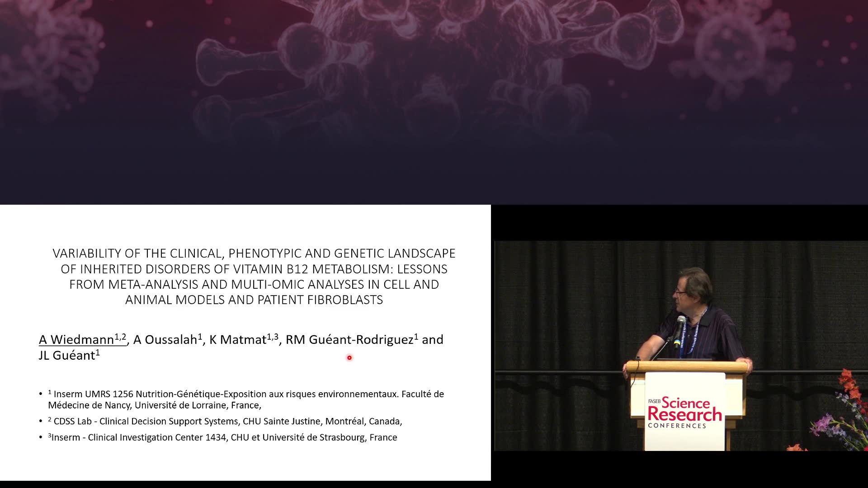Viewport: 868px width, 488px height.
Task: Click the Inserm UMRS 1256 affiliation line
Action: click(246, 399)
